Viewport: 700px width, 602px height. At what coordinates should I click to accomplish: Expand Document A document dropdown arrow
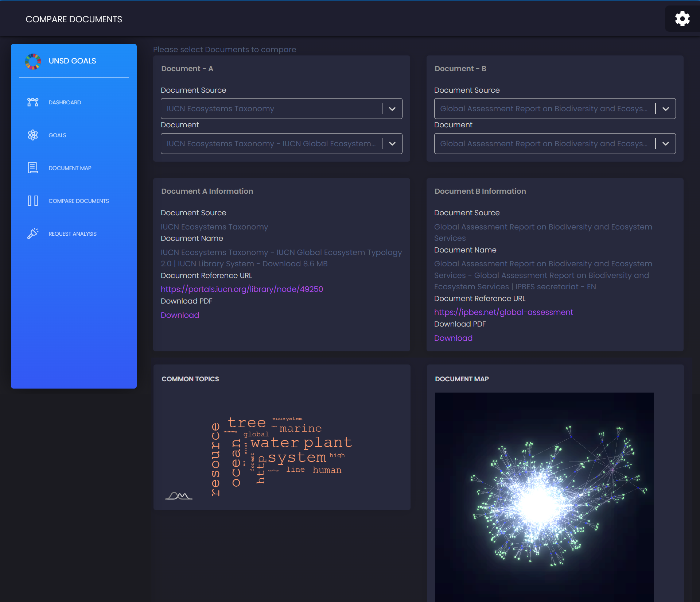pos(392,144)
